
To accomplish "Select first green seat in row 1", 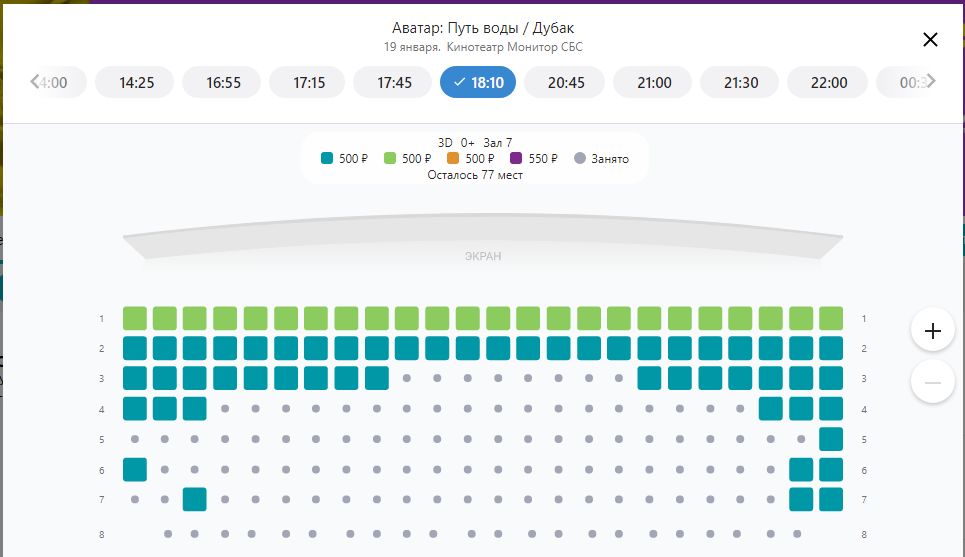I will point(135,319).
